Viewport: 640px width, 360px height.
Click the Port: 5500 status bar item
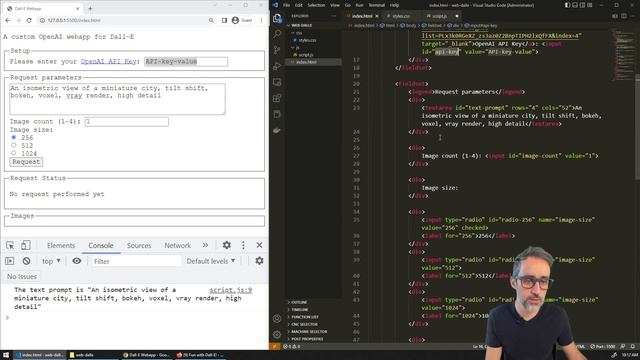click(603, 346)
